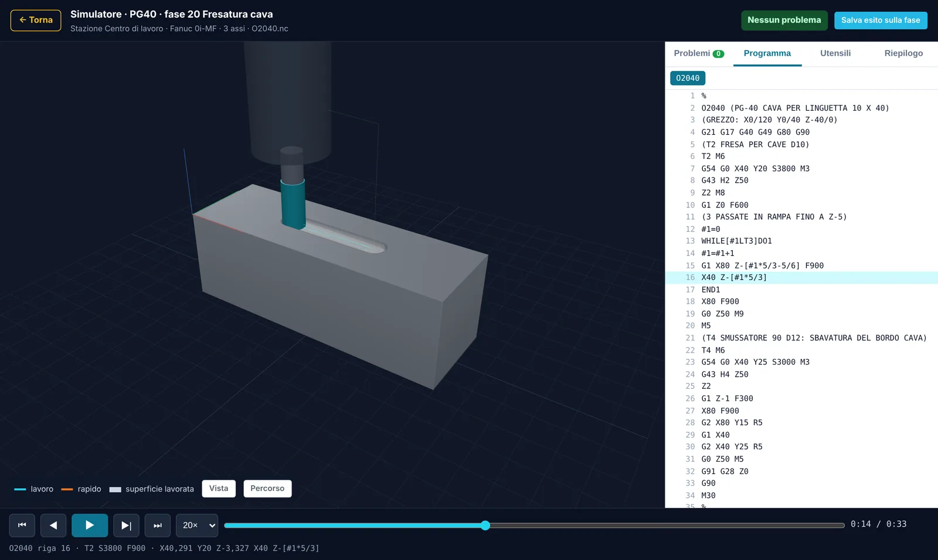This screenshot has height=560, width=938.
Task: Click the teal milling tool in the 3D view
Action: point(293,203)
